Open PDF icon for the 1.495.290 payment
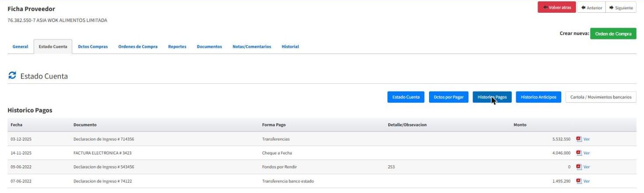The width and height of the screenshot is (644, 193). (x=579, y=181)
